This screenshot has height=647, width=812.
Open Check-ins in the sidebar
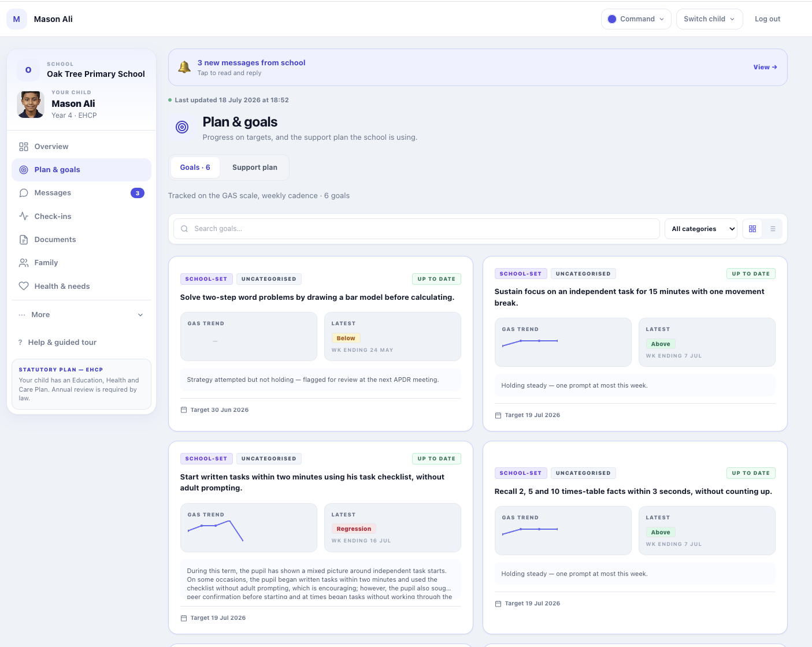coord(81,216)
